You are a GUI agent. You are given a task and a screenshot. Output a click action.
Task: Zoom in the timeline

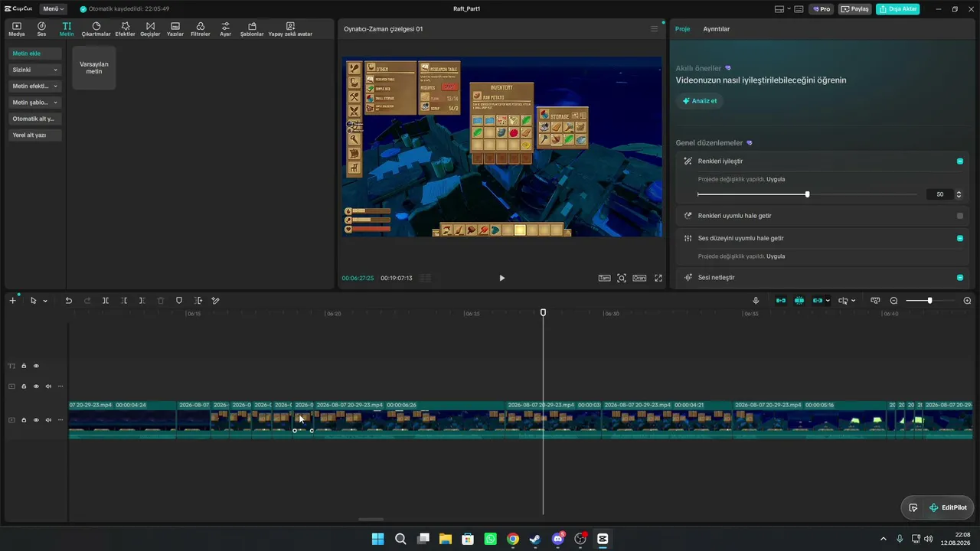click(967, 301)
